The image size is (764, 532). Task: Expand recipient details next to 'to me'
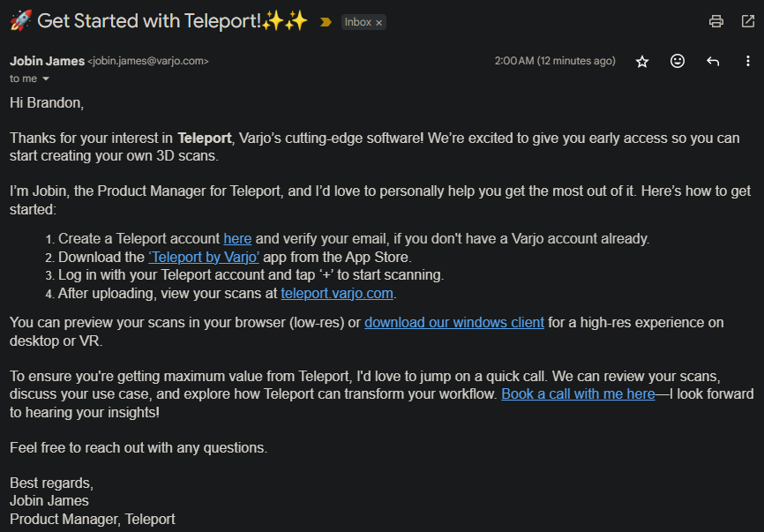(46, 79)
